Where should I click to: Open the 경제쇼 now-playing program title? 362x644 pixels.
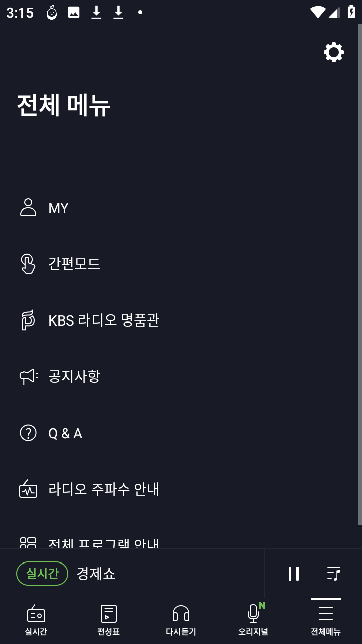(96, 574)
